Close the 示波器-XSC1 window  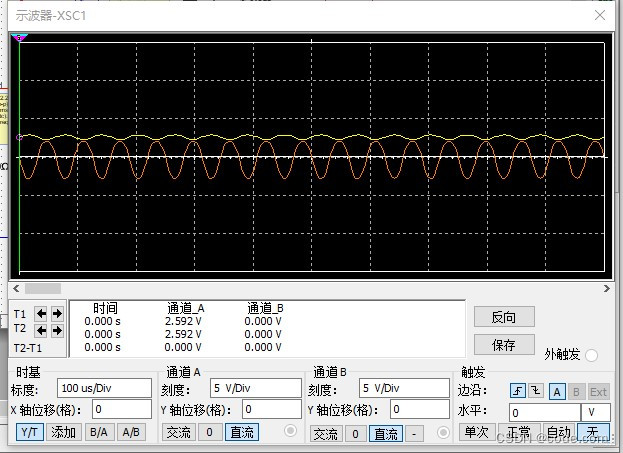coord(600,15)
